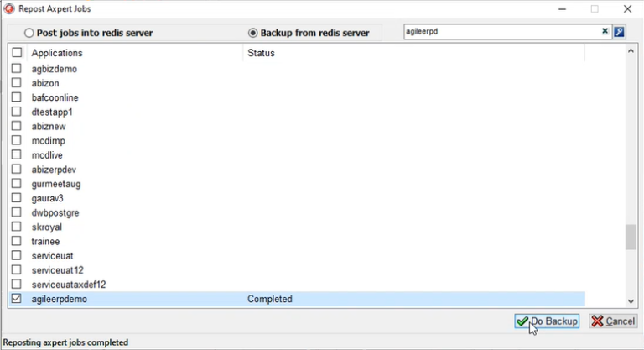644x350 pixels.
Task: Enable the serviceuat checkbox
Action: (x=17, y=255)
